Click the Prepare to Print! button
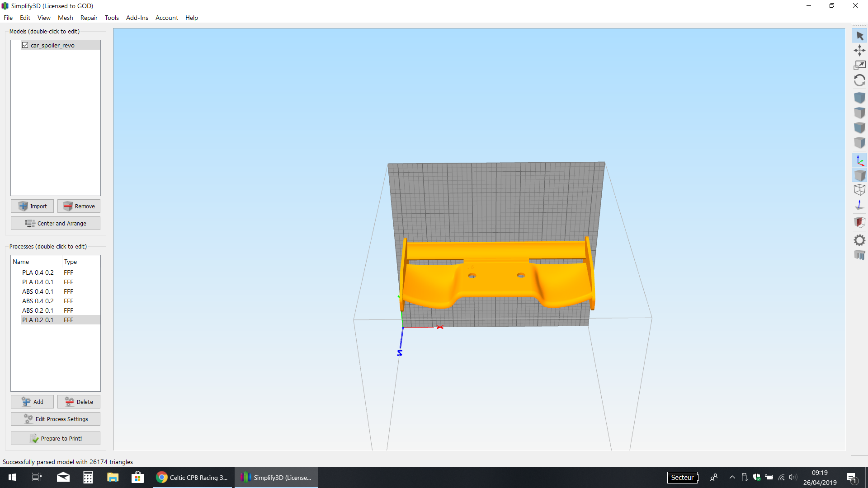 click(x=56, y=438)
